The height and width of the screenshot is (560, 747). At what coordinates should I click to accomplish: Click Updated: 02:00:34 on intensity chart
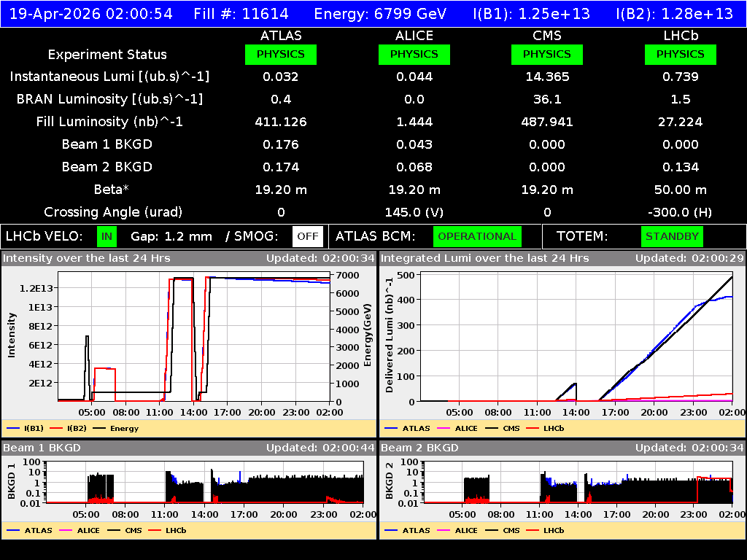[x=321, y=258]
